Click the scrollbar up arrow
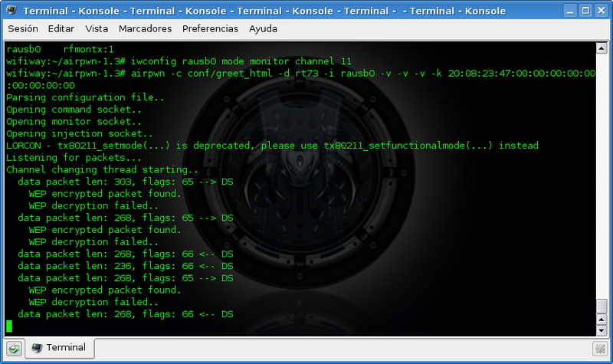Viewport: 613px width, 364px height. click(x=602, y=48)
